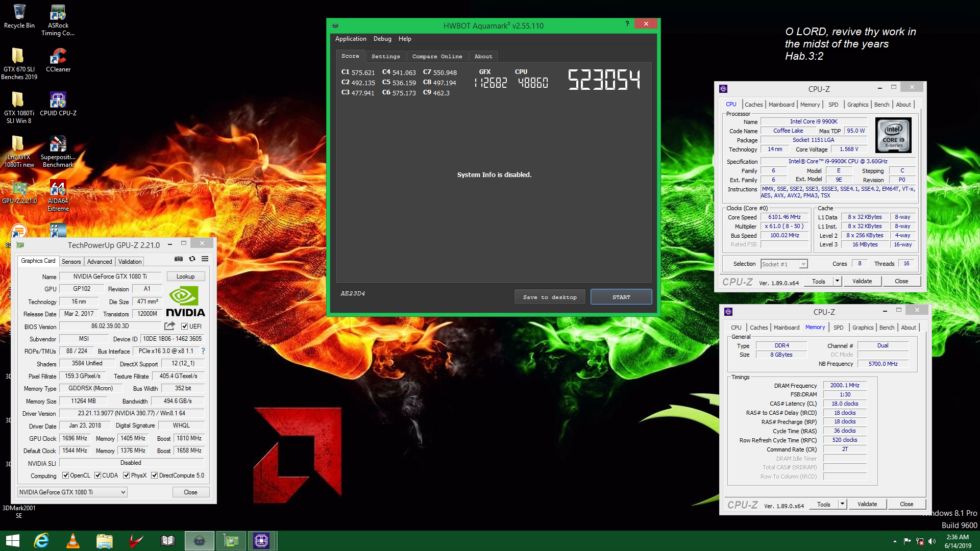Screen dimensions: 980x551
Task: Click the Action Center flag tray icon
Action: pyautogui.click(x=908, y=541)
